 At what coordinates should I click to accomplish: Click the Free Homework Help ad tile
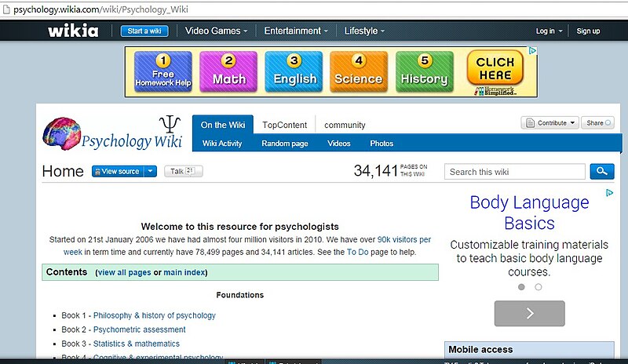[163, 71]
